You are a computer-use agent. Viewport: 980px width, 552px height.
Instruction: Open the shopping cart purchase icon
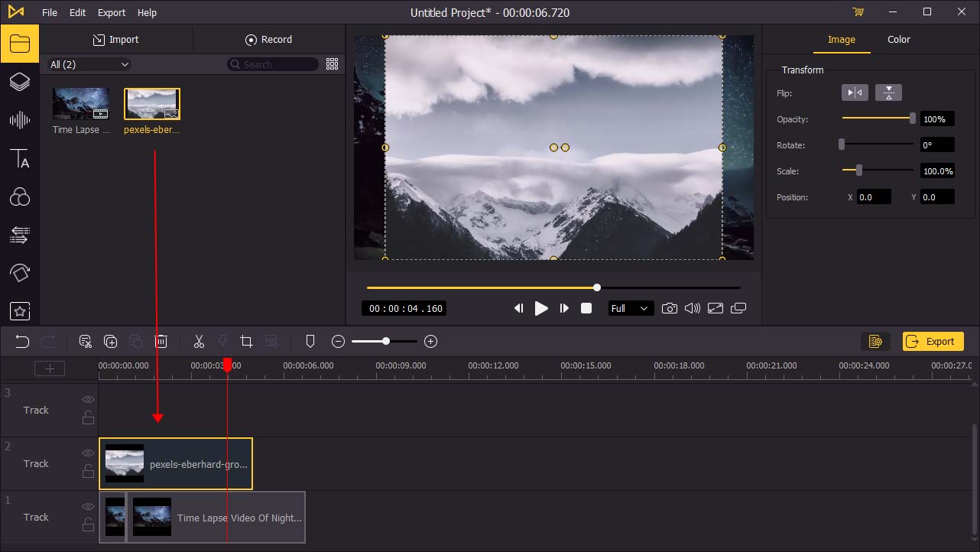tap(858, 12)
